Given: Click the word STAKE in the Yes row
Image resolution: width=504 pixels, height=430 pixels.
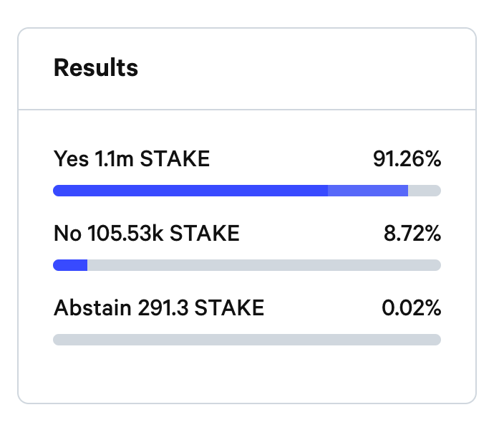Looking at the screenshot, I should [175, 158].
